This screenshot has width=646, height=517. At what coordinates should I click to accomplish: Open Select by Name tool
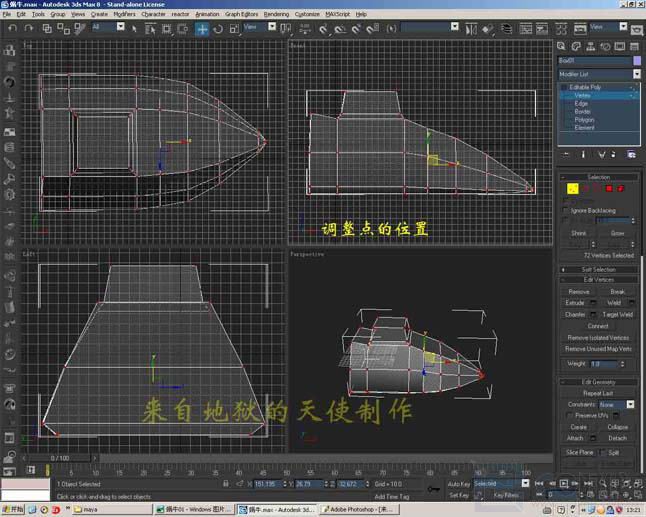click(x=150, y=29)
